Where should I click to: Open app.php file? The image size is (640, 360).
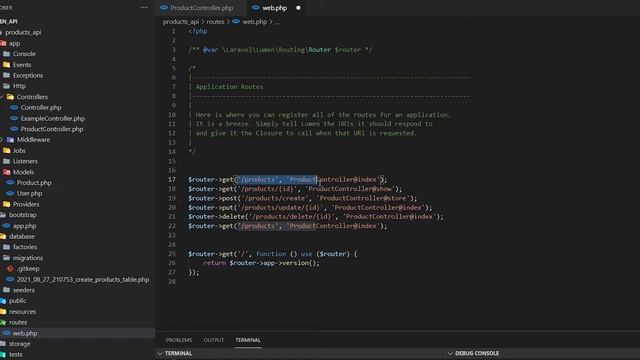click(x=24, y=226)
